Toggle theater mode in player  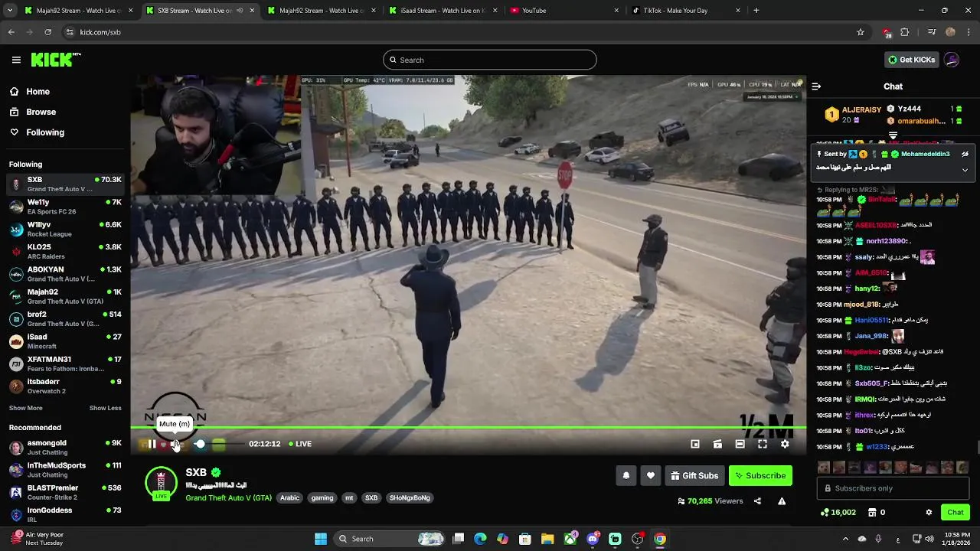pos(740,444)
